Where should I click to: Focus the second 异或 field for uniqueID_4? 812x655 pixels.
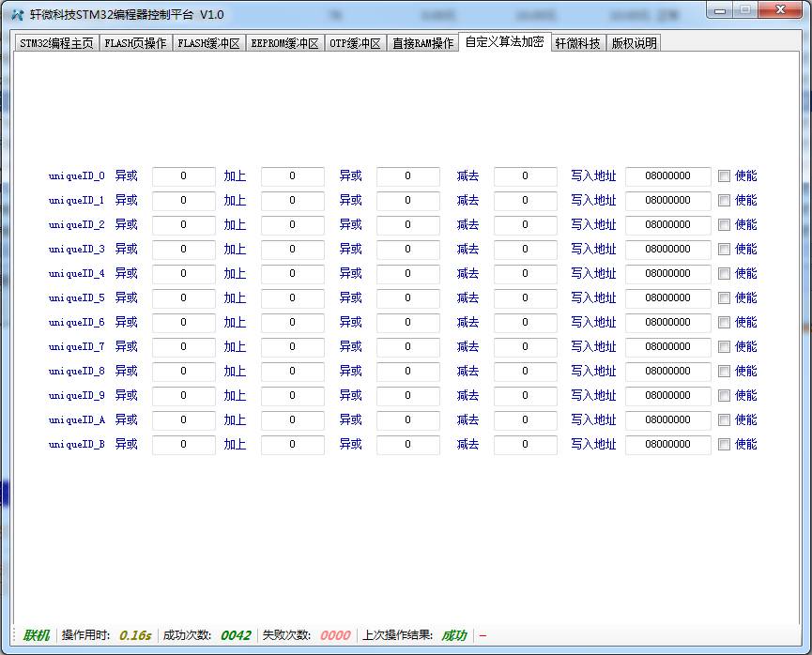[408, 273]
